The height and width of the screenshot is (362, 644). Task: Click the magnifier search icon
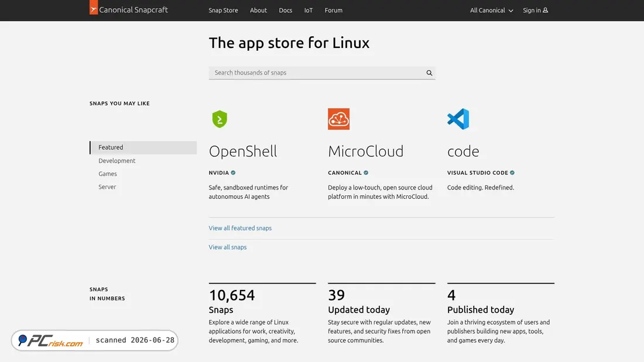pos(429,73)
